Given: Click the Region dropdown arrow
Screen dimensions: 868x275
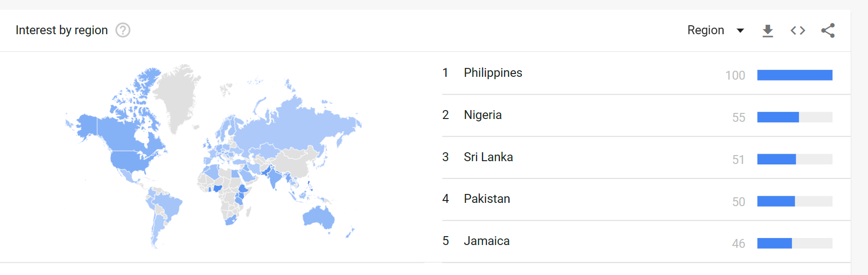Looking at the screenshot, I should (x=740, y=31).
